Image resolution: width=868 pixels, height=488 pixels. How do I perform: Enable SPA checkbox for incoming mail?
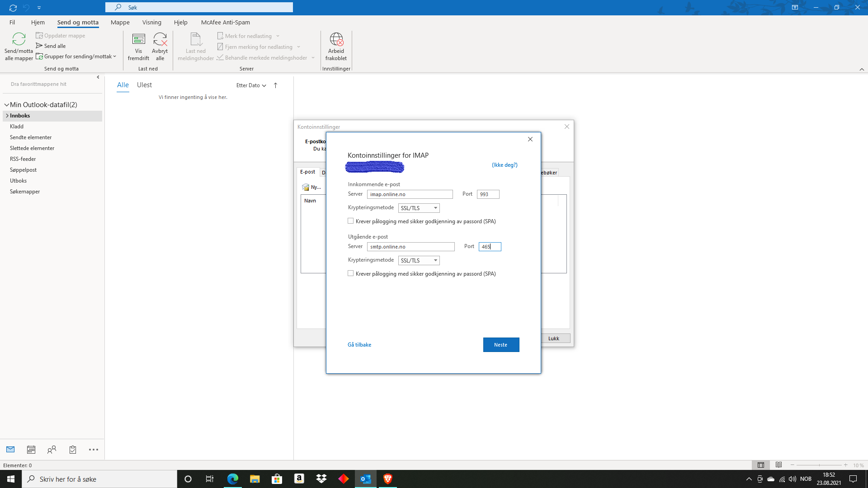coord(350,221)
